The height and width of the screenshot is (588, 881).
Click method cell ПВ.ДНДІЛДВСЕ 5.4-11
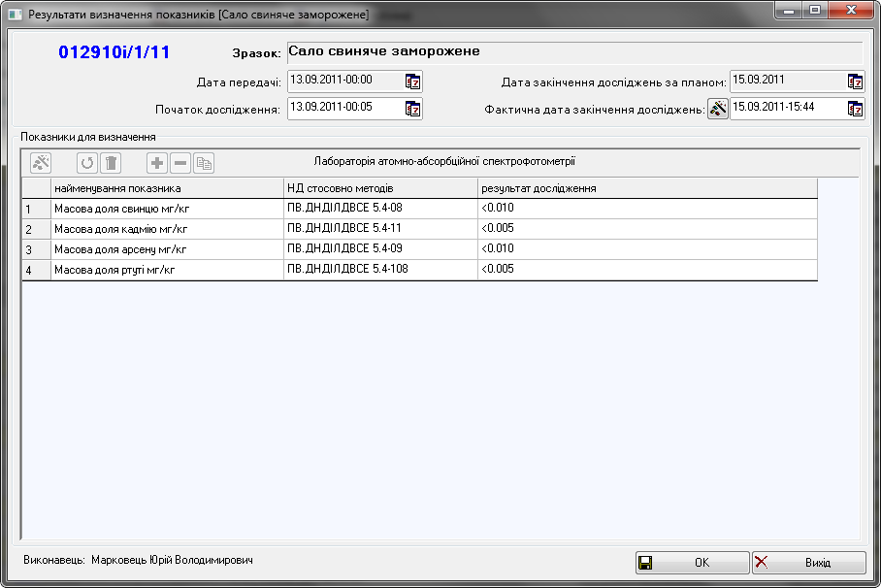pos(381,229)
